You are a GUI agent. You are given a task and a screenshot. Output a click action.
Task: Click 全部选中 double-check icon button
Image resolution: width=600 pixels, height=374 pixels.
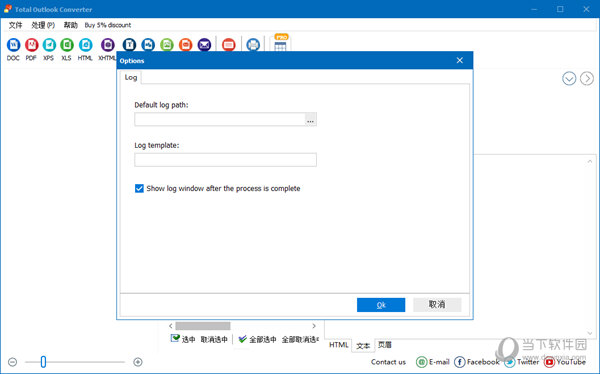257,339
